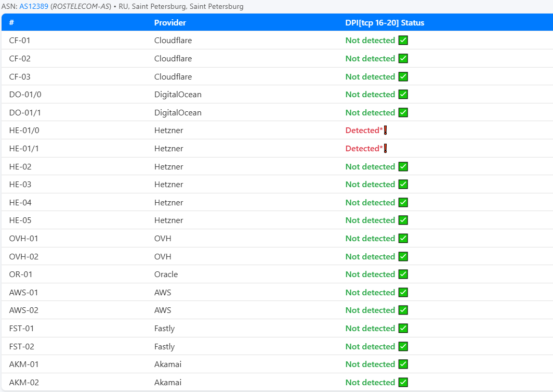Click the green check icon in CF-02 row
Screen dimensions: 553x392
coord(403,59)
